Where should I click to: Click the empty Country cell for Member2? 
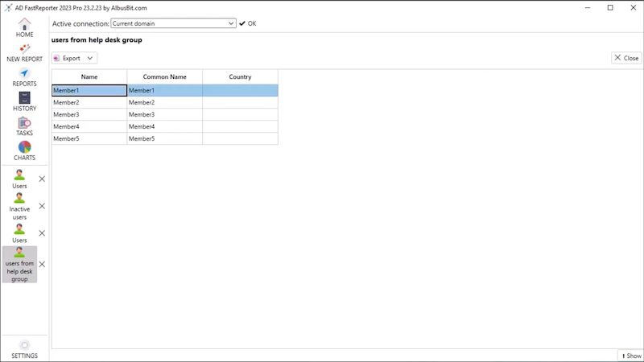tap(240, 102)
